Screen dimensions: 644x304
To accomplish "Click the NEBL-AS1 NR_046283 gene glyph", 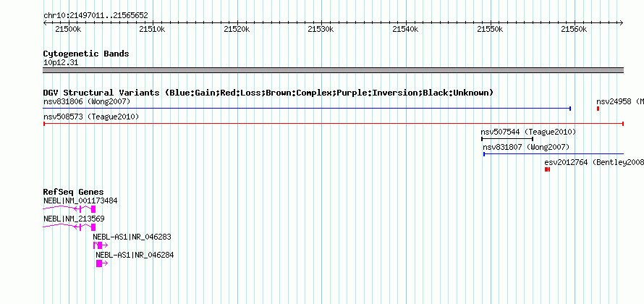I will (101, 245).
